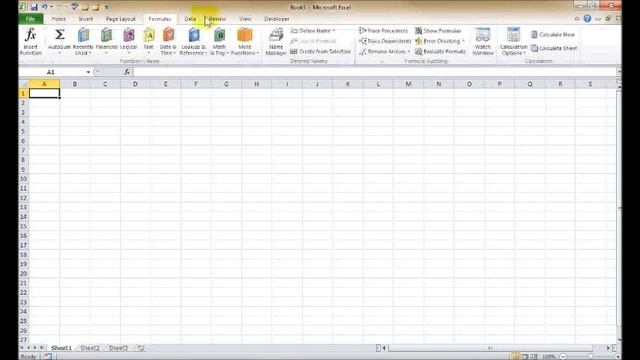The width and height of the screenshot is (640, 360).
Task: Click the Undo icon
Action: (44, 7)
